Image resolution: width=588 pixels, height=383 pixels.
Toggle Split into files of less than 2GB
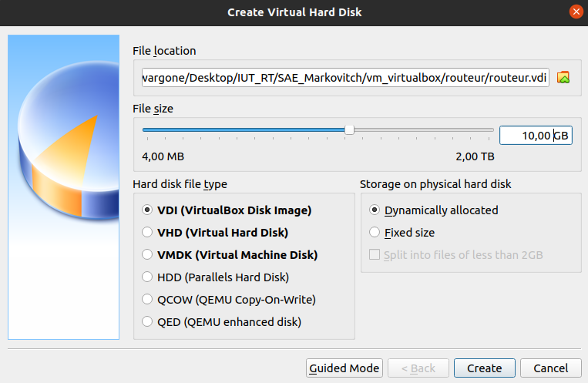click(375, 255)
